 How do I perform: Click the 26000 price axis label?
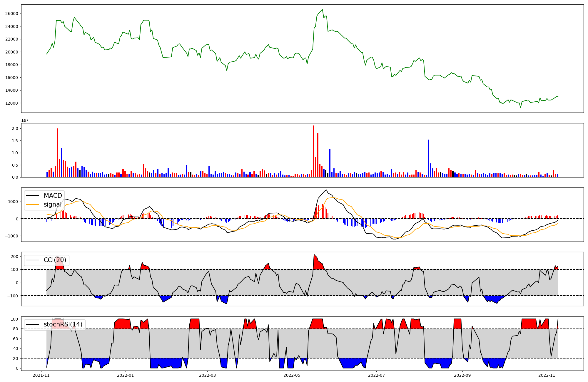12,14
